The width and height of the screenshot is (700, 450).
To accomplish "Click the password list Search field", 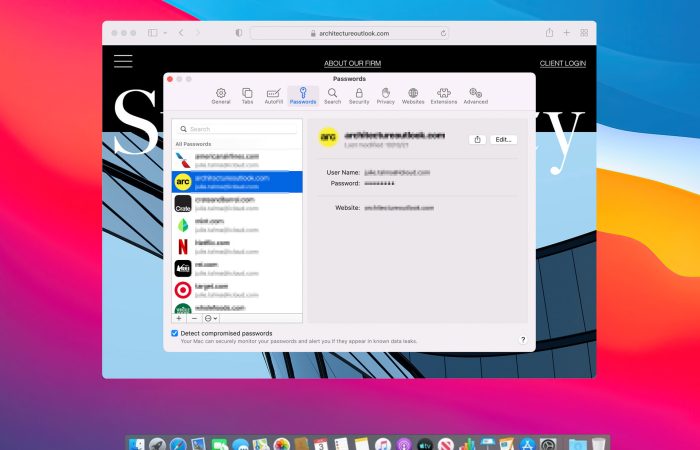I will click(x=237, y=129).
